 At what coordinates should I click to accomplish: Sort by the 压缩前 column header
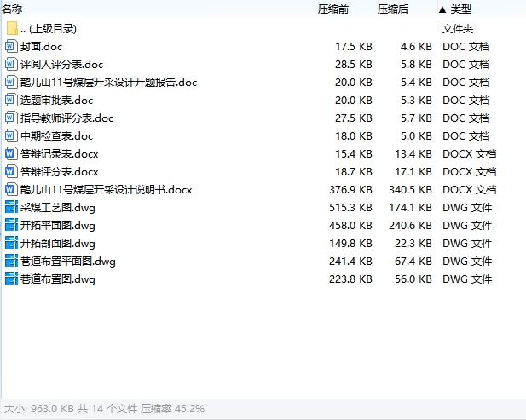[x=333, y=9]
